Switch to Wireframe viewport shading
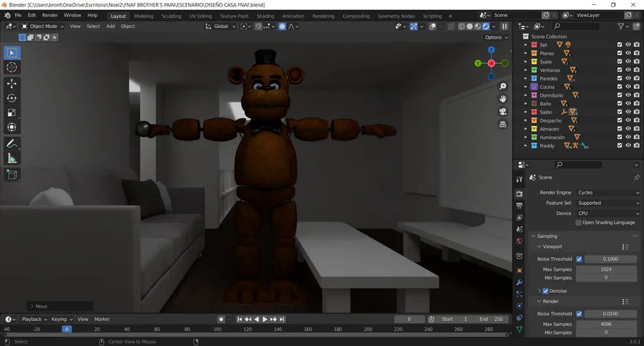The image size is (644, 346). point(462,27)
